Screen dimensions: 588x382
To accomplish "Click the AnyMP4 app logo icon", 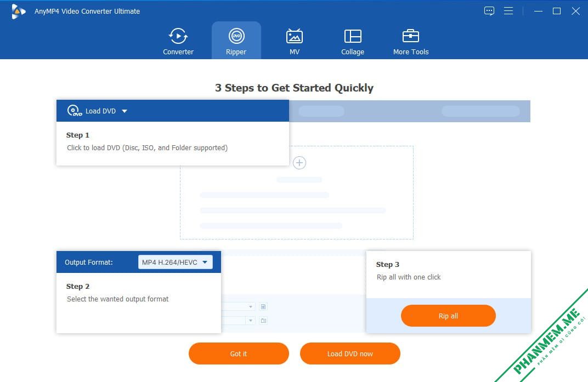I will click(18, 12).
